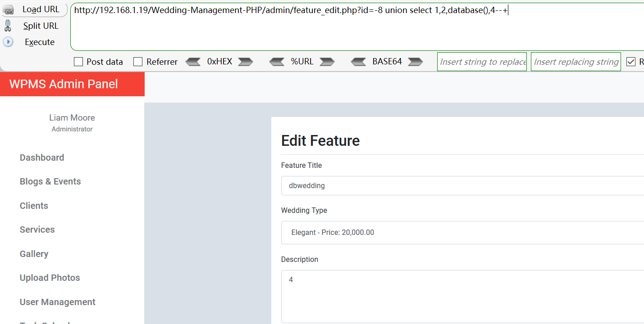
Task: Open Dashboard in the sidebar
Action: point(42,157)
